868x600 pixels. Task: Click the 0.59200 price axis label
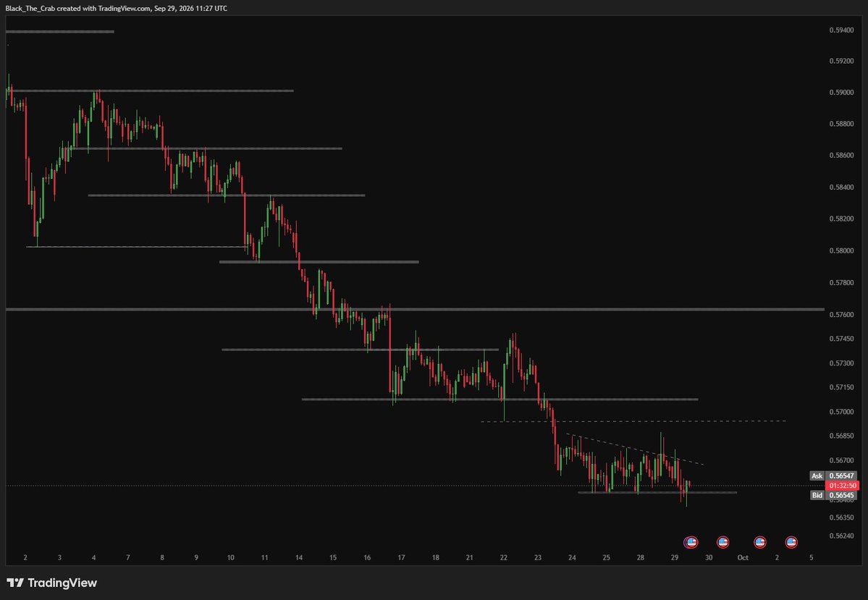tap(841, 61)
